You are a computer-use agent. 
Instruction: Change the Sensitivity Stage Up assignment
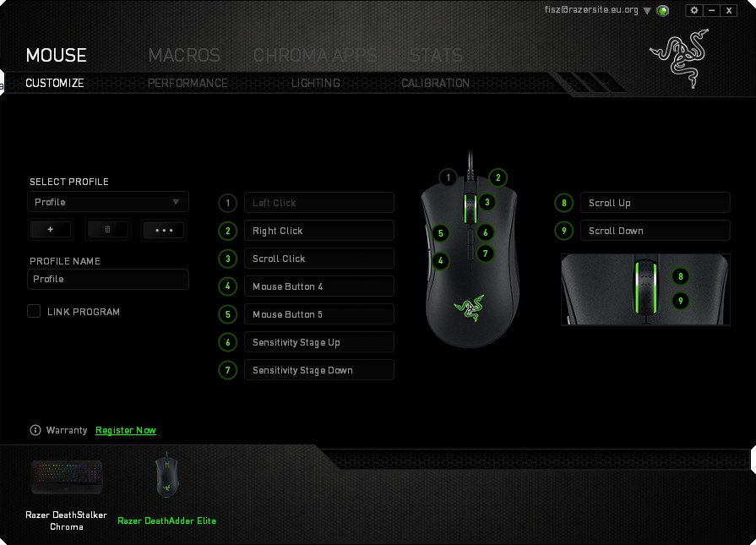pyautogui.click(x=318, y=342)
